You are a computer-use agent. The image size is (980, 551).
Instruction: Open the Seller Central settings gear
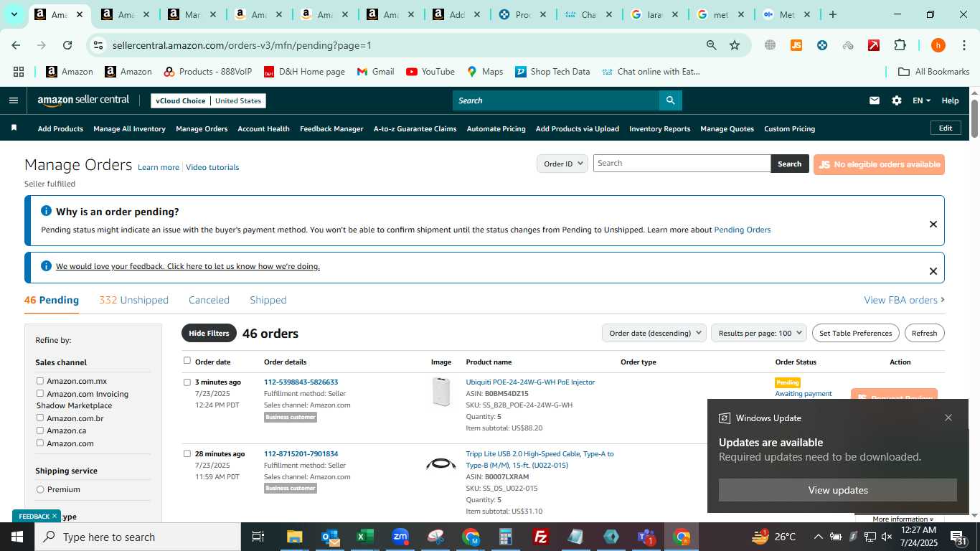point(897,100)
